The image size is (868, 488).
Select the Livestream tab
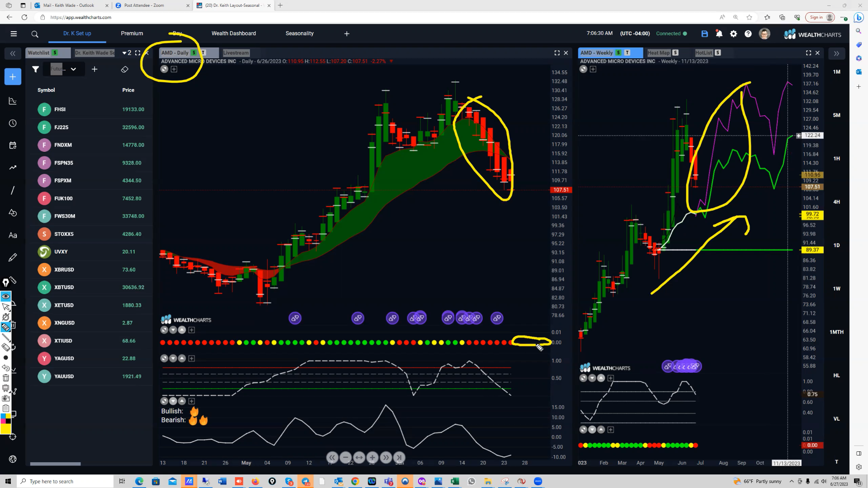236,53
